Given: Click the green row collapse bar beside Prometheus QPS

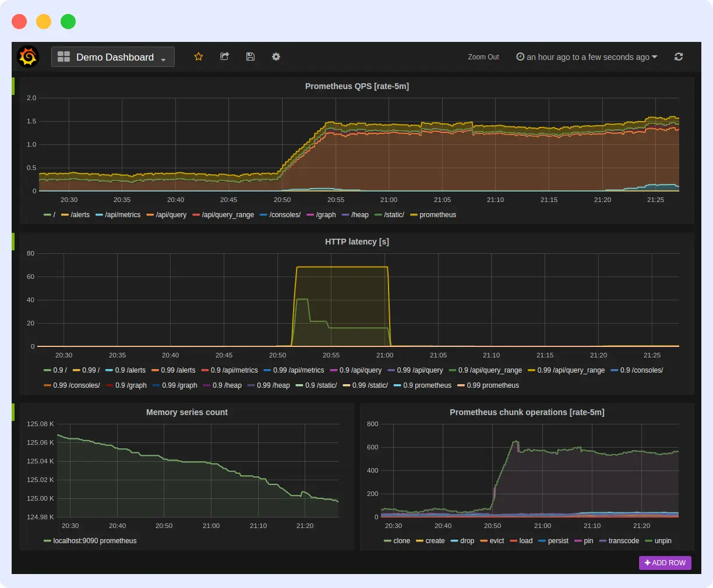Looking at the screenshot, I should pyautogui.click(x=13, y=86).
